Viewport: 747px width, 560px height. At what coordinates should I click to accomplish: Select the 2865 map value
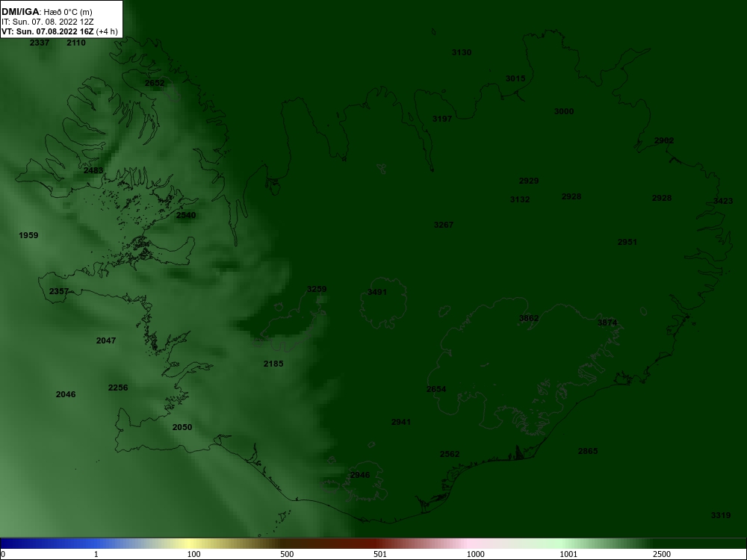pos(588,451)
